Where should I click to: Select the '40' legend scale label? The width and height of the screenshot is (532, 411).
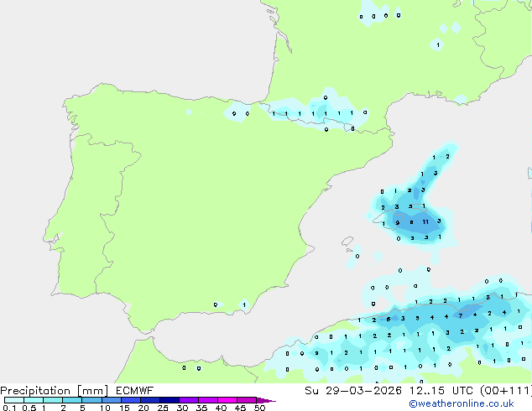click(x=222, y=408)
